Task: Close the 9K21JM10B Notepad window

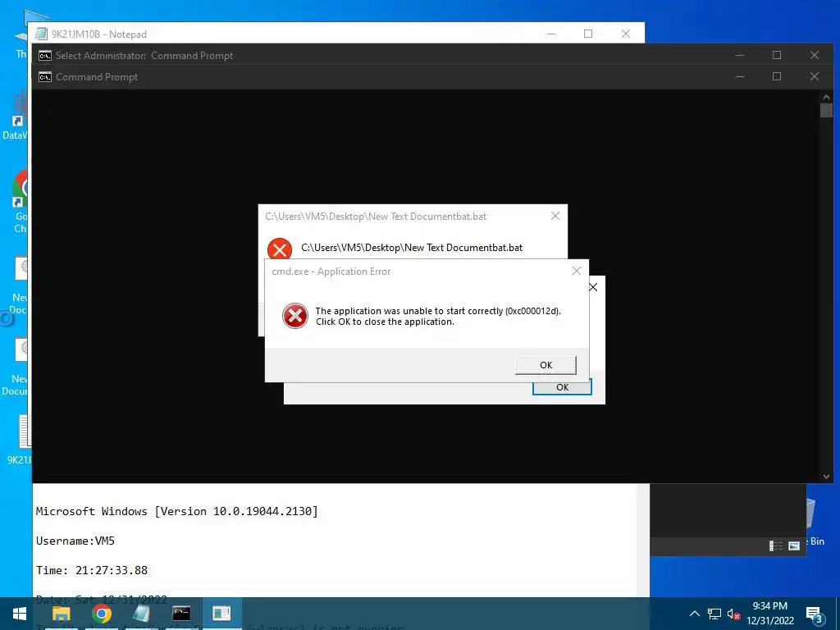Action: pos(626,34)
